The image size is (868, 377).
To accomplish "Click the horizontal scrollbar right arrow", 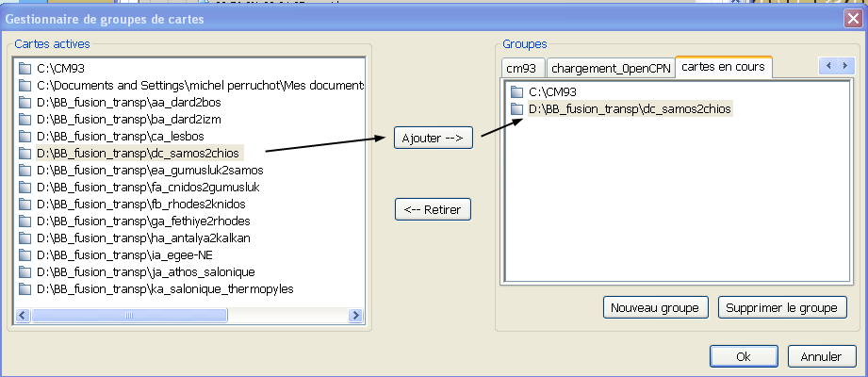I will [x=356, y=316].
